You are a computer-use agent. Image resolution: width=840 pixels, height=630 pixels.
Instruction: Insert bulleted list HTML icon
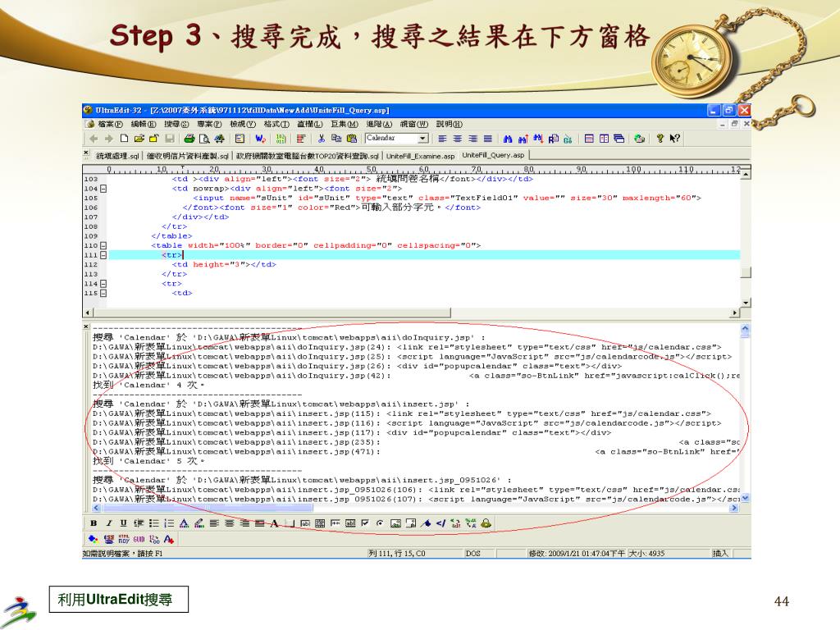(x=153, y=523)
